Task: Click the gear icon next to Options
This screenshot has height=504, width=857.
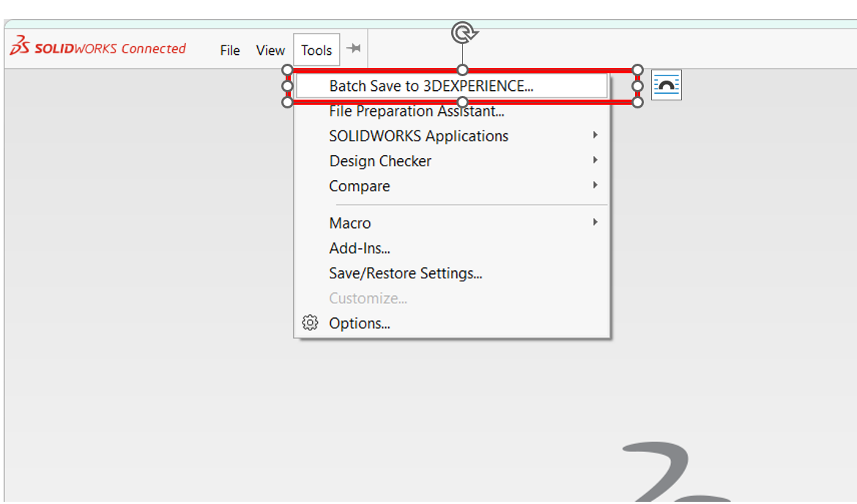Action: click(310, 323)
